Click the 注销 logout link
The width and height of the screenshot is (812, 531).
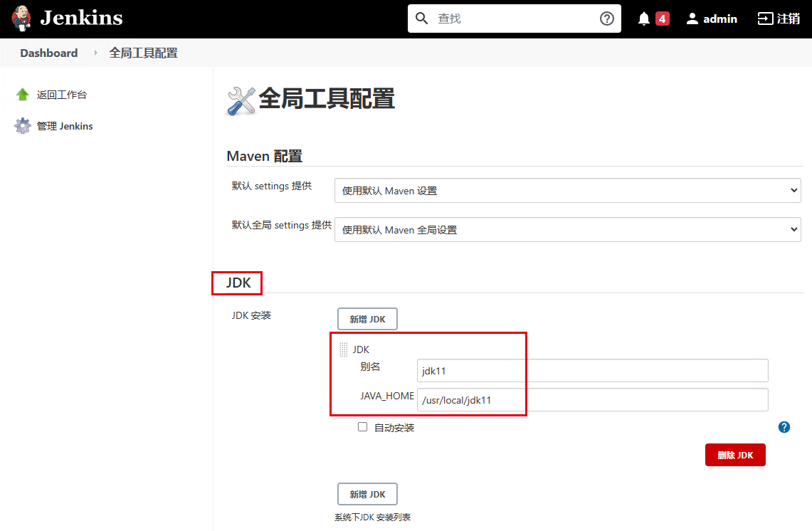779,19
